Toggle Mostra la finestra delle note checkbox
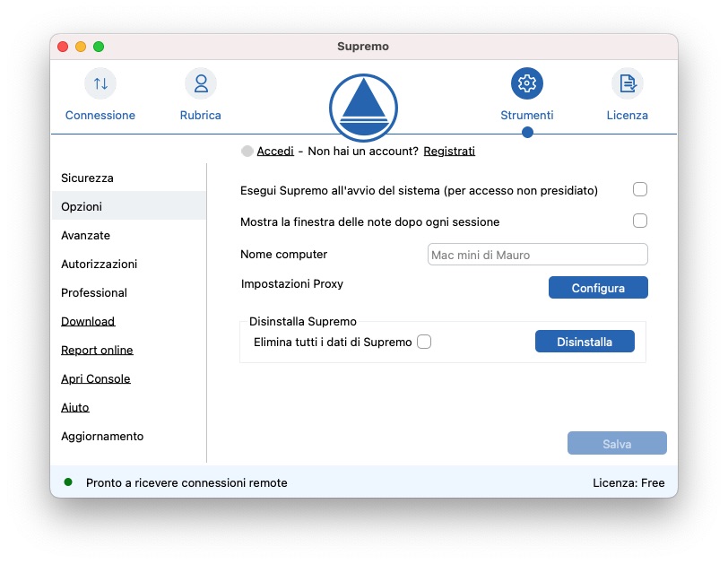Image resolution: width=728 pixels, height=564 pixels. coord(640,221)
